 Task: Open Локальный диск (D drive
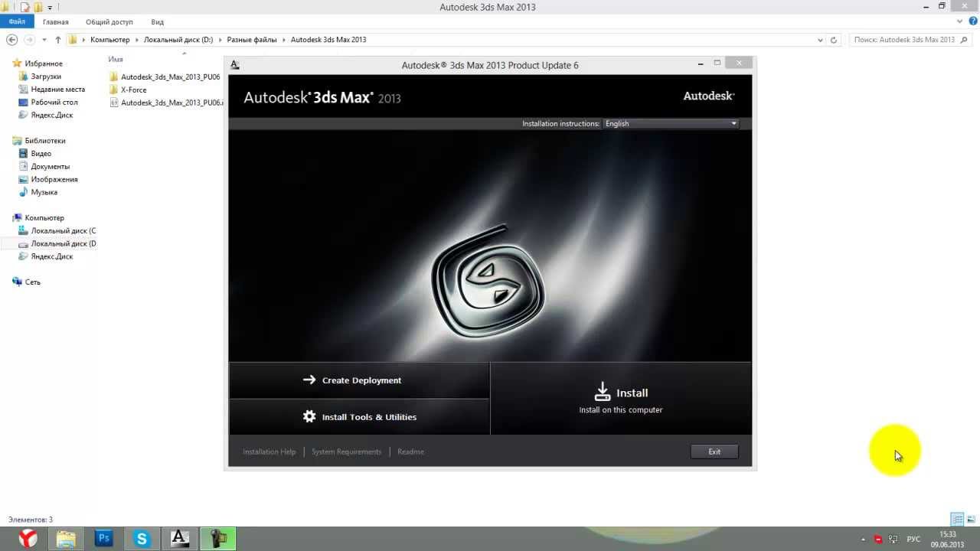[63, 244]
